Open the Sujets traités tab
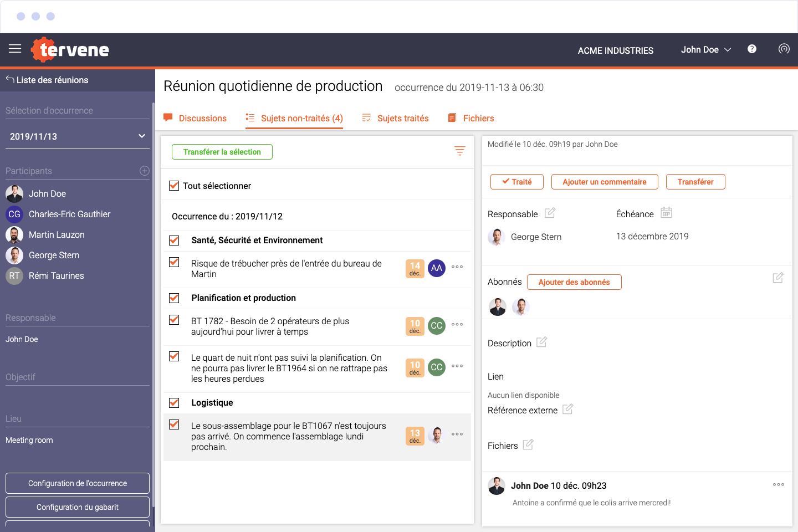Viewport: 798px width, 532px height. pos(395,118)
